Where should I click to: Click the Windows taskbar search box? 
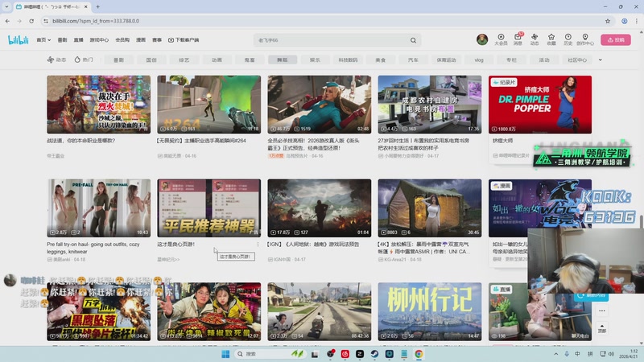point(270,354)
